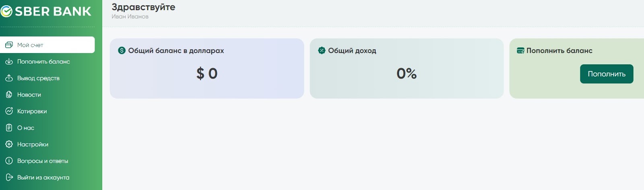Open the Мой счет menu item

point(30,45)
